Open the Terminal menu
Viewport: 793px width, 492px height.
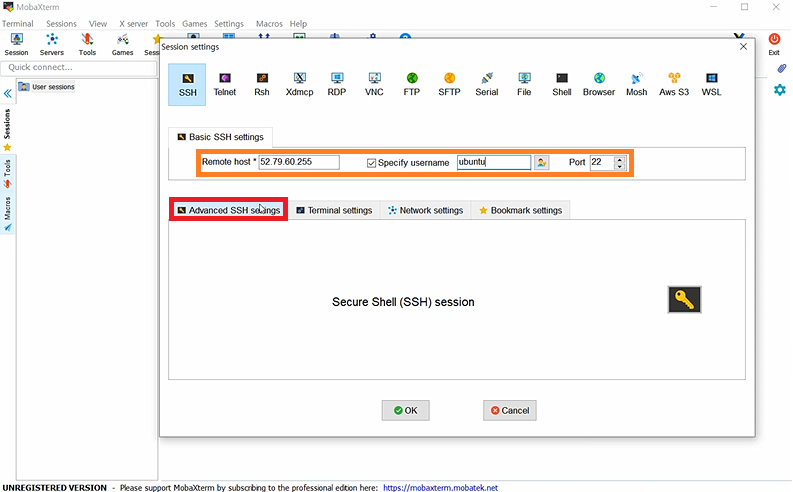(18, 24)
